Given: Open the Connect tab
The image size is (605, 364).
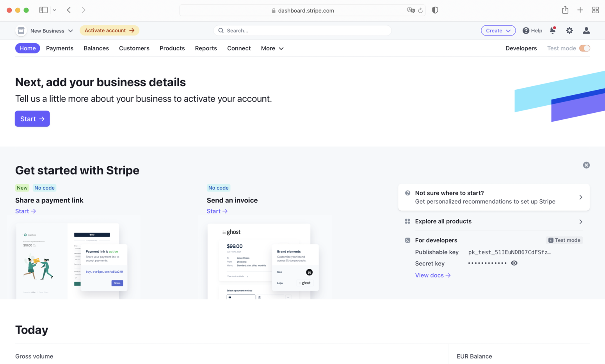Looking at the screenshot, I should coord(239,48).
